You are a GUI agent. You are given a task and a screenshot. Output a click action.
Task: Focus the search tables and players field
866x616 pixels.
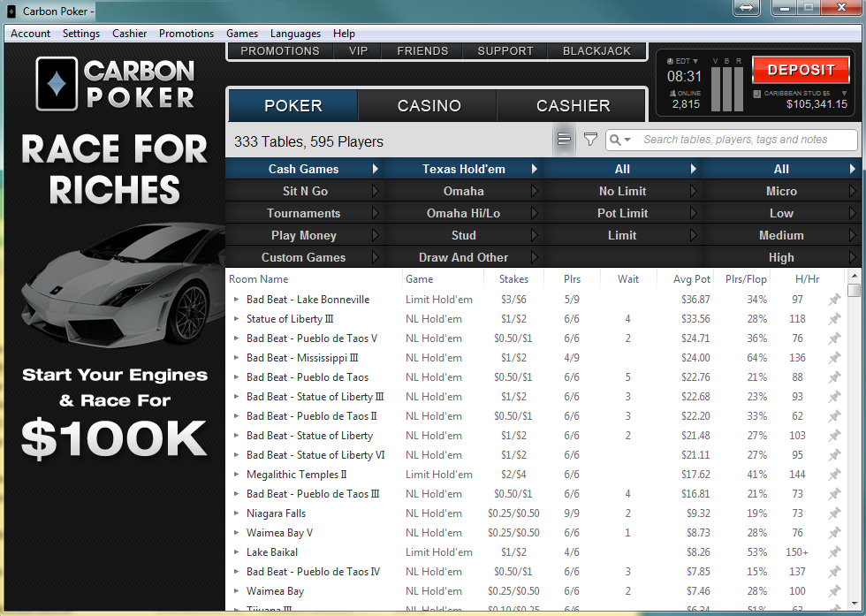(732, 140)
